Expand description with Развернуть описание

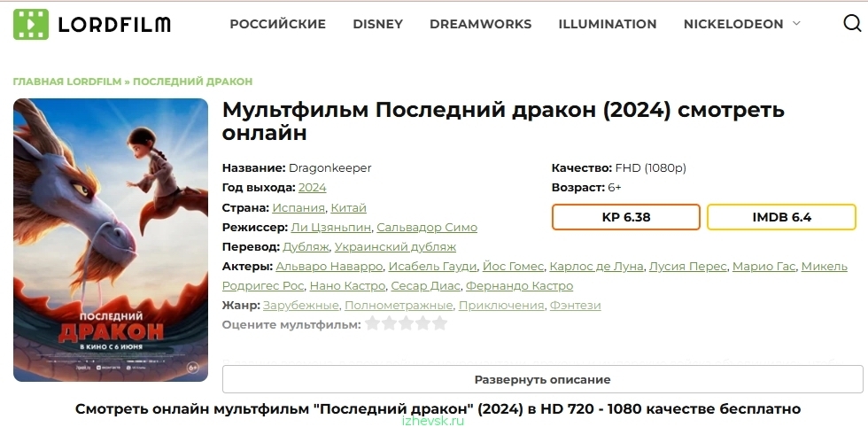[x=542, y=379]
